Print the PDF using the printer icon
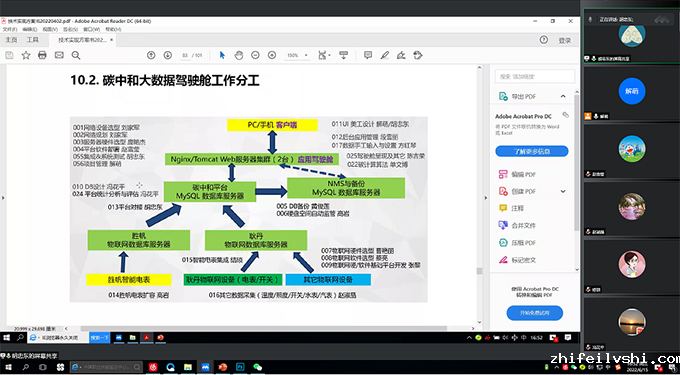The width and height of the screenshot is (680, 375). click(42, 55)
